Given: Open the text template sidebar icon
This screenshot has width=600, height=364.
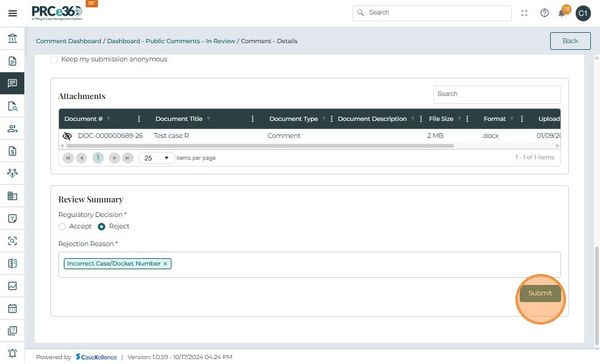Looking at the screenshot, I should tap(12, 218).
